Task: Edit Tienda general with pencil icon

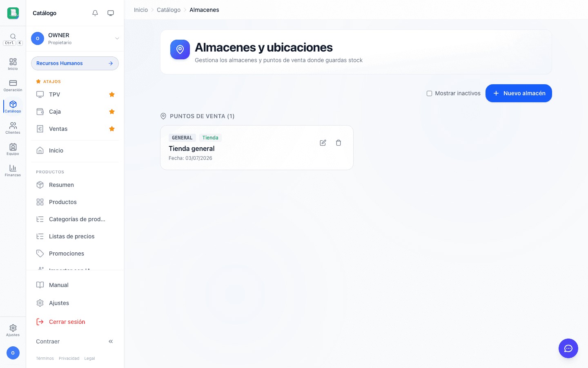Action: coord(323,143)
